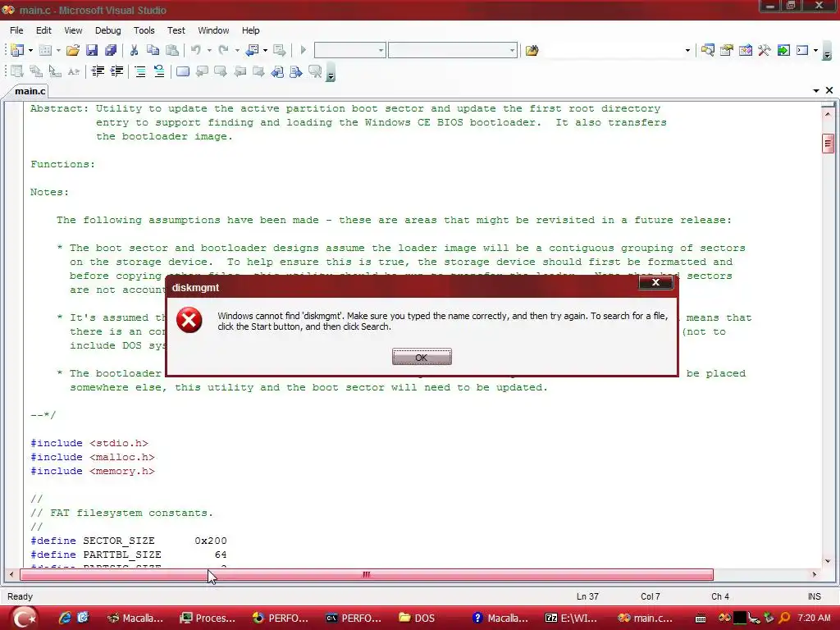Cut selection with the scissors icon
Viewport: 840px width, 630px height.
tap(134, 50)
